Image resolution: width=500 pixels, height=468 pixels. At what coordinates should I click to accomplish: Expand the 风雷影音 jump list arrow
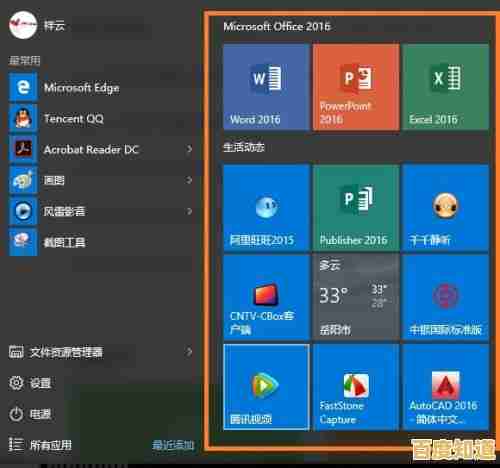click(189, 211)
